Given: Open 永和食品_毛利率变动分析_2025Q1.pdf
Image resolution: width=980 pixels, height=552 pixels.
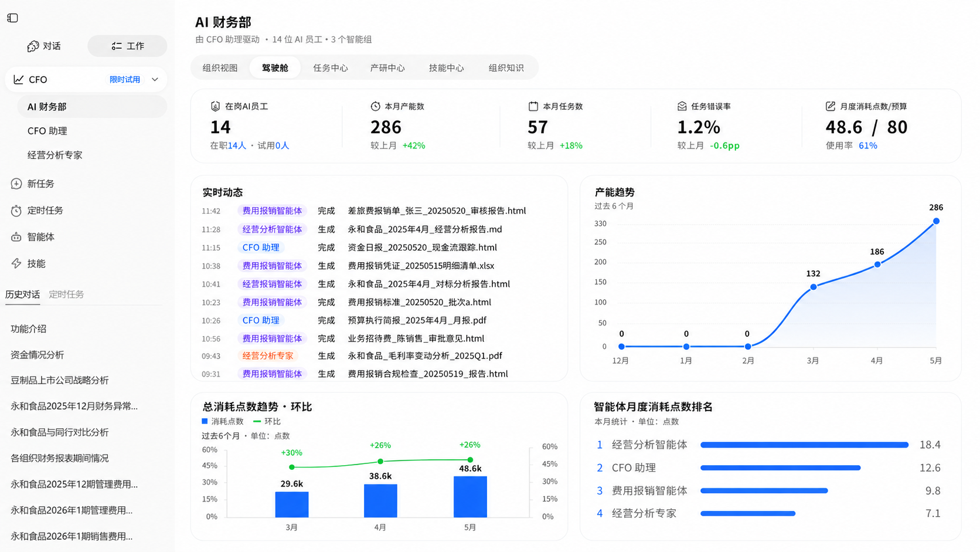Looking at the screenshot, I should coord(425,356).
